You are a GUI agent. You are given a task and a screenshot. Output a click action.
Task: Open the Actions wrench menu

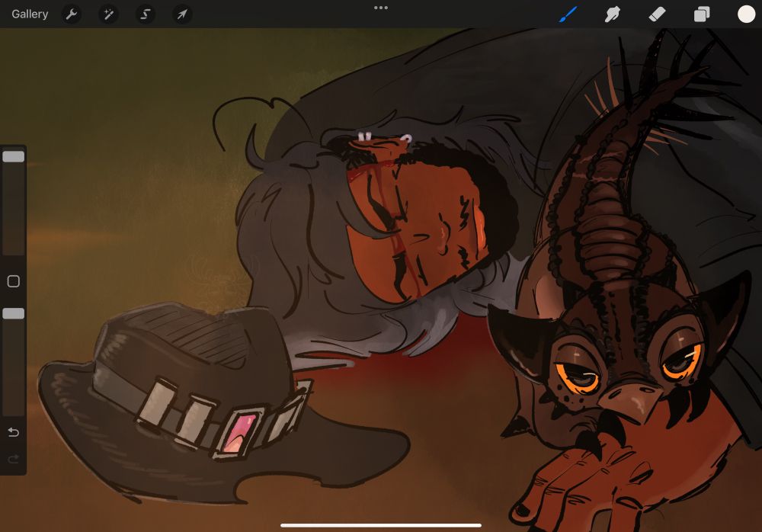tap(72, 14)
